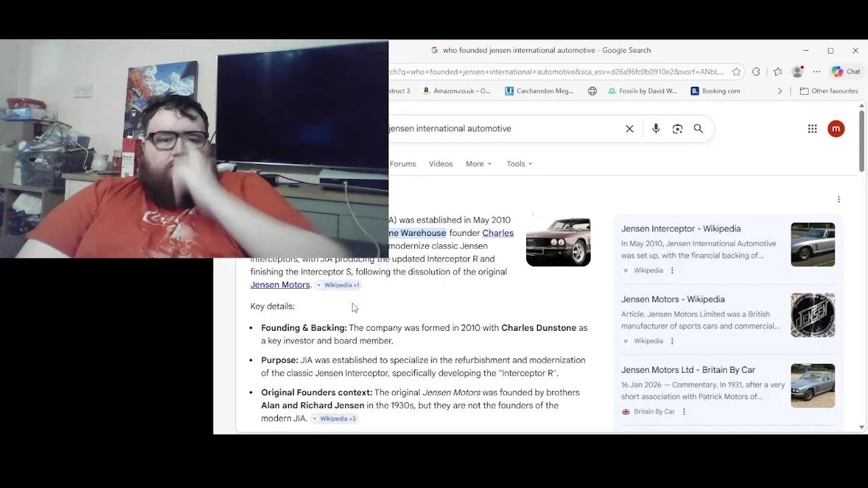Click the 'Purpose:' bold label
The width and height of the screenshot is (868, 488).
point(279,361)
